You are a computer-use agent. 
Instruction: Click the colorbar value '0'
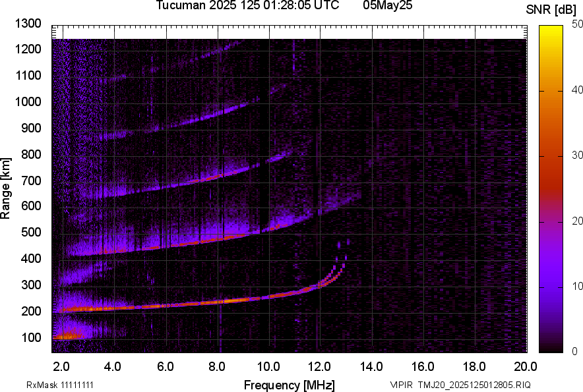pyautogui.click(x=575, y=351)
